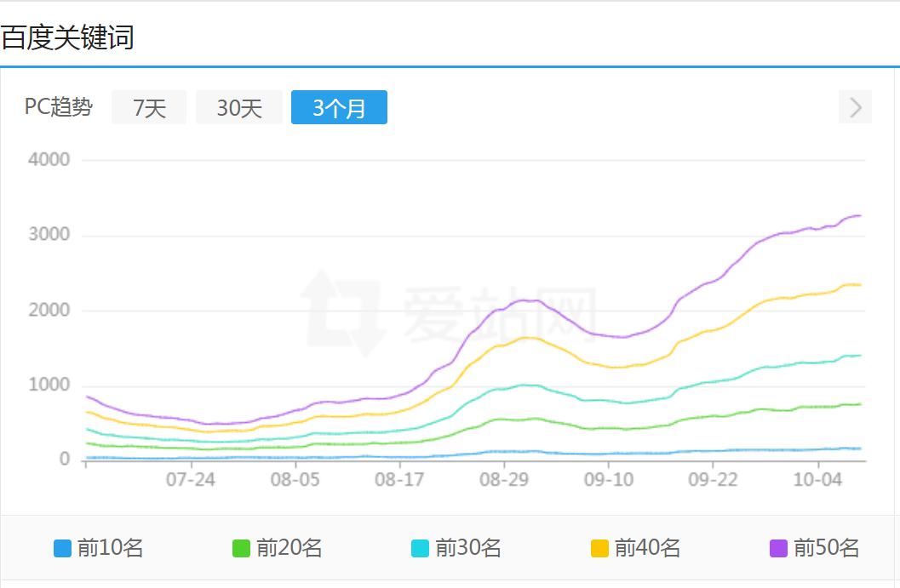Toggle the 前50名 legend text
The height and width of the screenshot is (588, 900).
[x=827, y=549]
